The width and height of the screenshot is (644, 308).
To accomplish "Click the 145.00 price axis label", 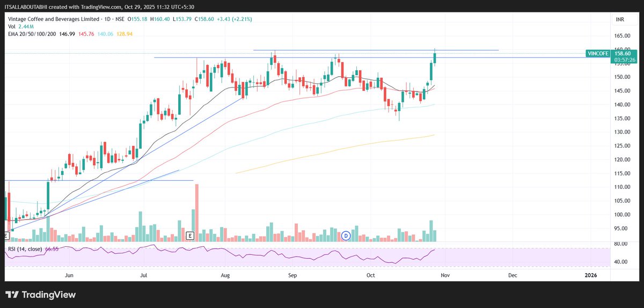I will click(622, 91).
